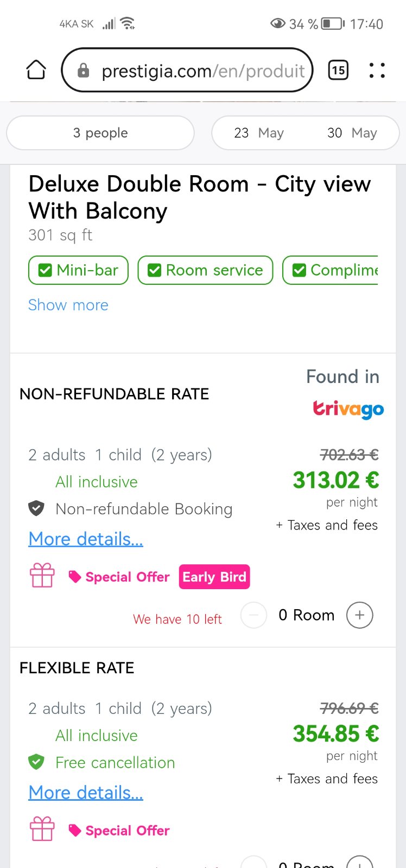This screenshot has height=868, width=406.
Task: Open the browser tabs counter
Action: point(338,70)
